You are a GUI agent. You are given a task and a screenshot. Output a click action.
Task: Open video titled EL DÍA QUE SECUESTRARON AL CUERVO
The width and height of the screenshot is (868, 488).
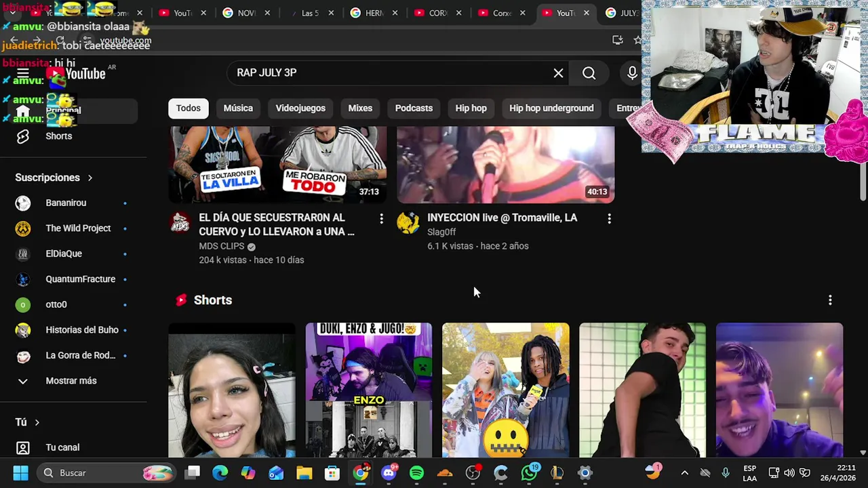click(277, 225)
